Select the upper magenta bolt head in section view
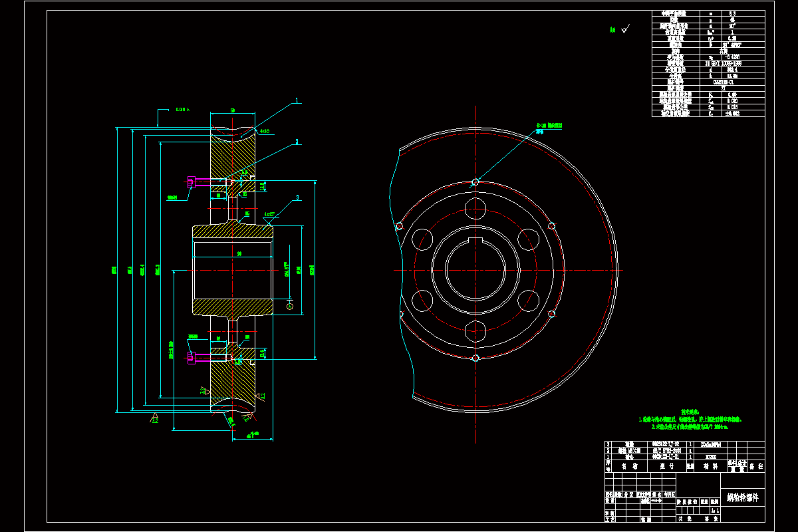 click(192, 182)
